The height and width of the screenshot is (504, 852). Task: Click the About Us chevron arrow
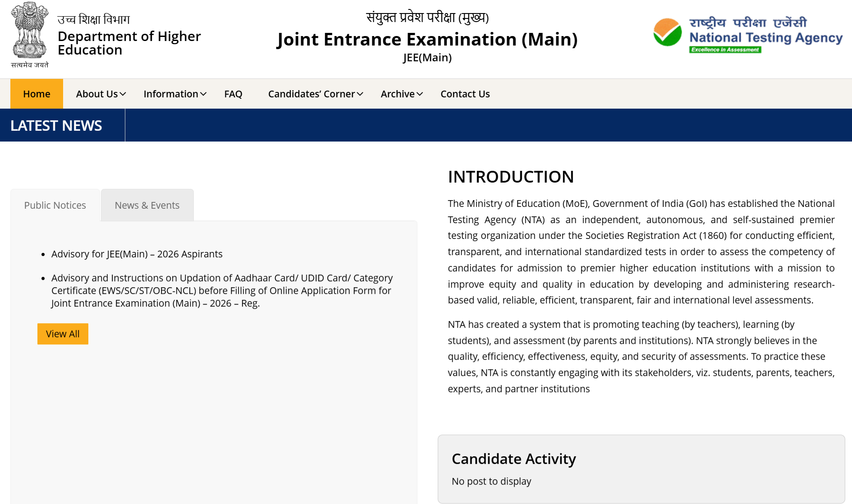tap(123, 94)
